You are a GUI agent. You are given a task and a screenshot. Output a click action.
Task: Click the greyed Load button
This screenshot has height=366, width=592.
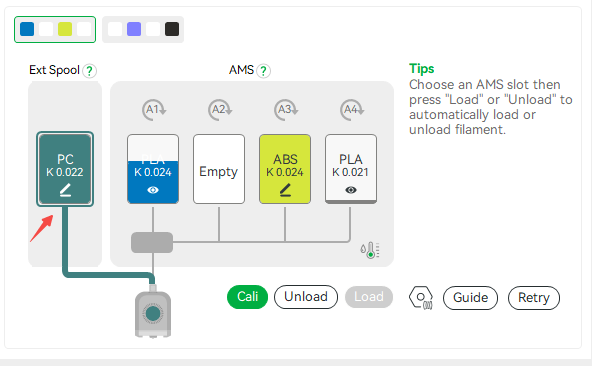(369, 297)
